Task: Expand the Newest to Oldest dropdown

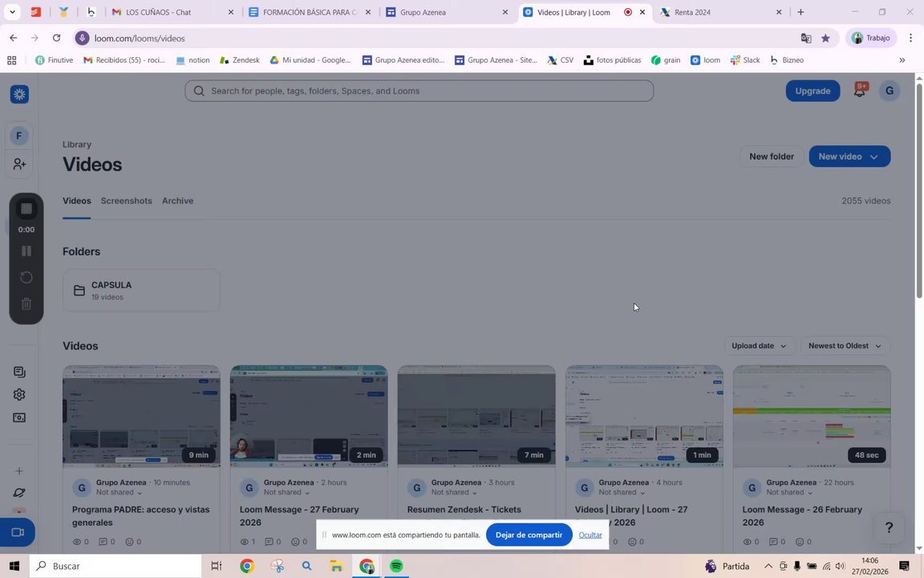Action: (x=845, y=346)
